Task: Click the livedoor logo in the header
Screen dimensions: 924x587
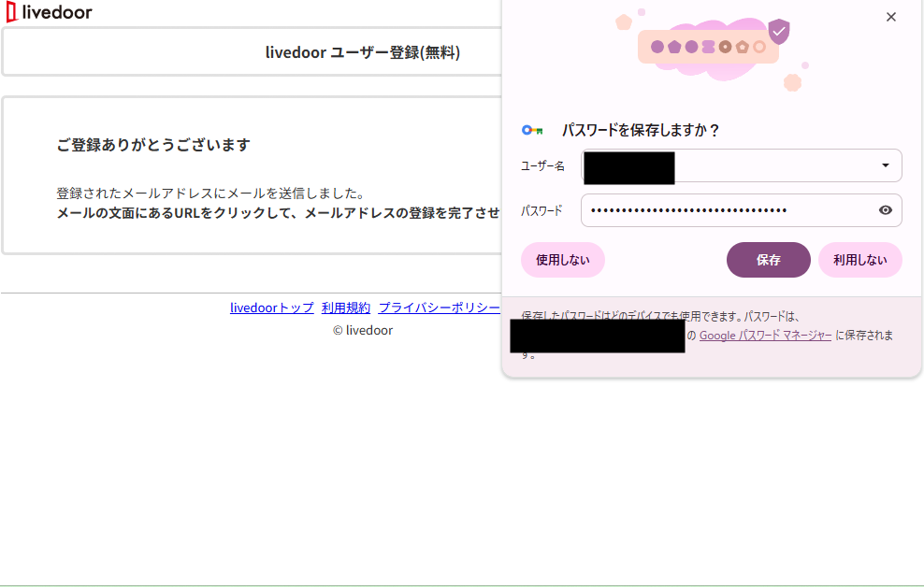Action: point(49,12)
